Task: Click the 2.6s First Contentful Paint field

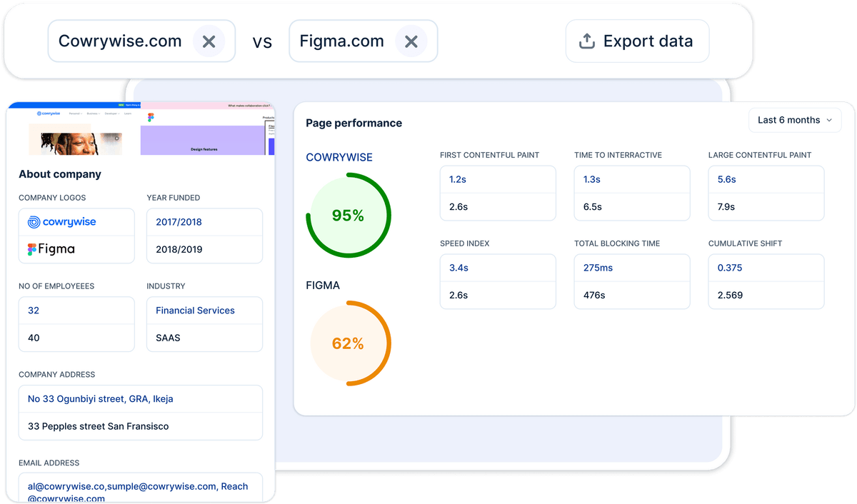Action: click(x=498, y=207)
